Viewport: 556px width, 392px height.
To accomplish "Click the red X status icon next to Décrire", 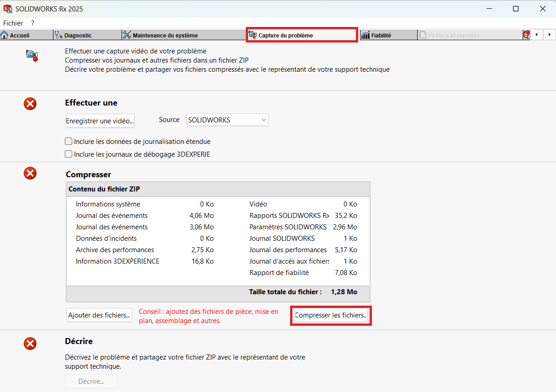I will tap(30, 344).
